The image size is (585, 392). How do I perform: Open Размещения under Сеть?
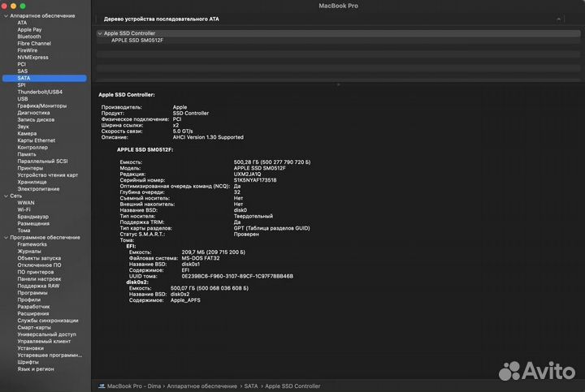[33, 223]
